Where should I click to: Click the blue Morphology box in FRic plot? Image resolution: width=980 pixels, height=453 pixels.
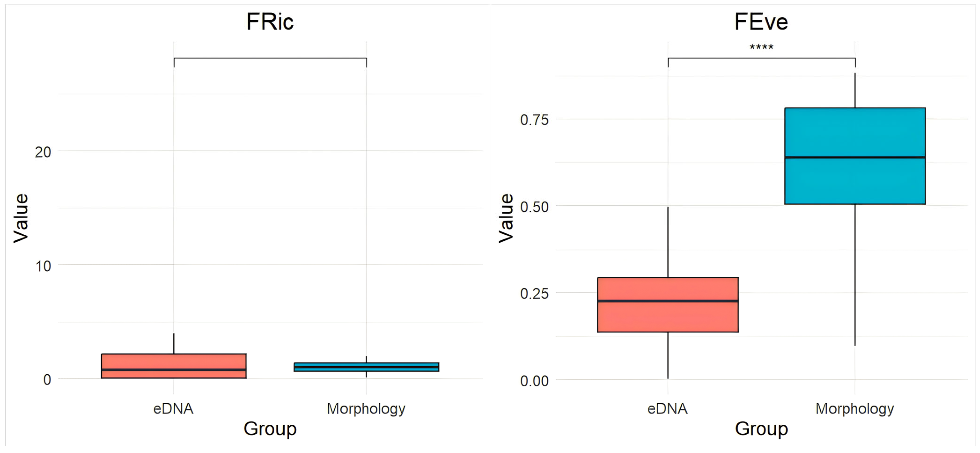[x=366, y=367]
